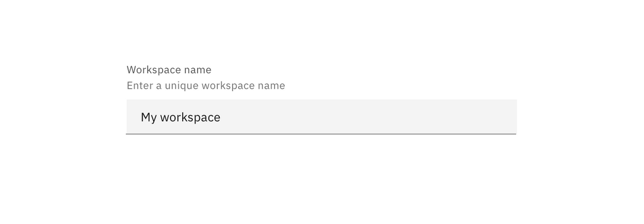Click the bottom underline of the text input
The width and height of the screenshot is (644, 224).
click(321, 134)
